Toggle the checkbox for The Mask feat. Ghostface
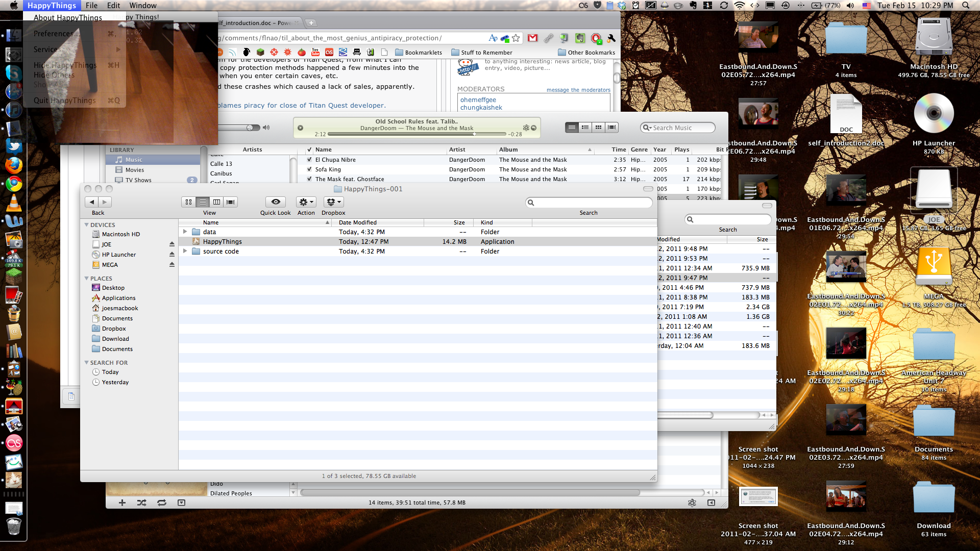The width and height of the screenshot is (980, 551). 309,179
